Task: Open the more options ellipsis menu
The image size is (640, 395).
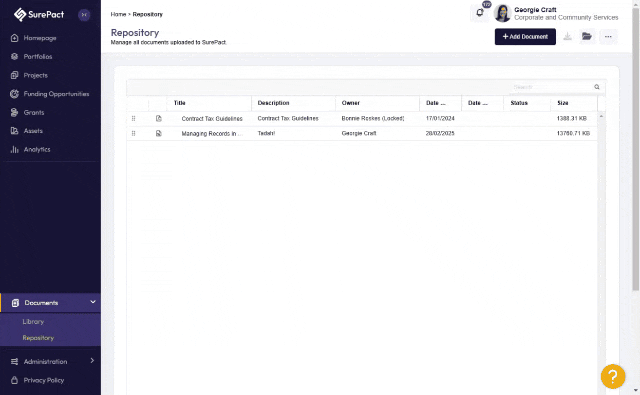Action: click(608, 37)
